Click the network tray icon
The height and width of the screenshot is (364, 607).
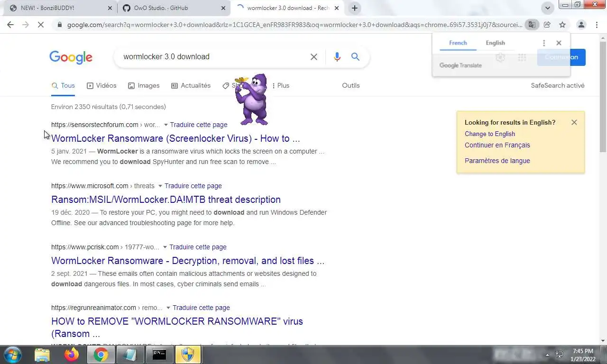(560, 355)
